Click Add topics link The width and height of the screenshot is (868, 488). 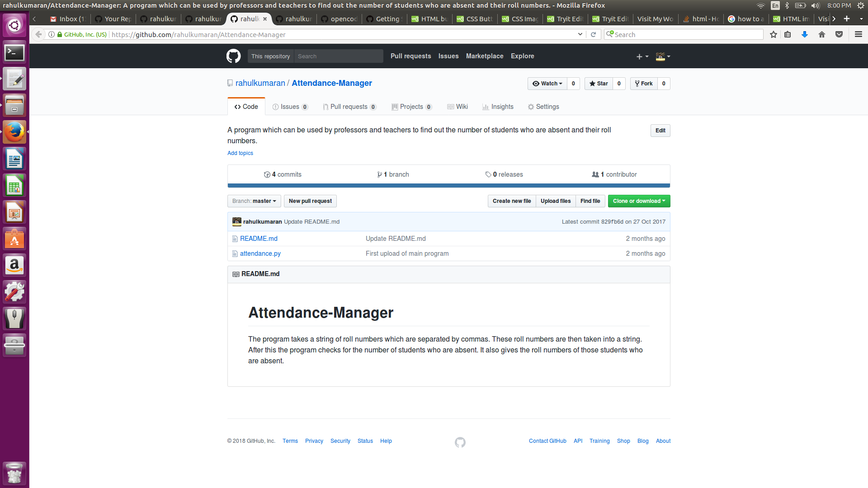click(240, 153)
